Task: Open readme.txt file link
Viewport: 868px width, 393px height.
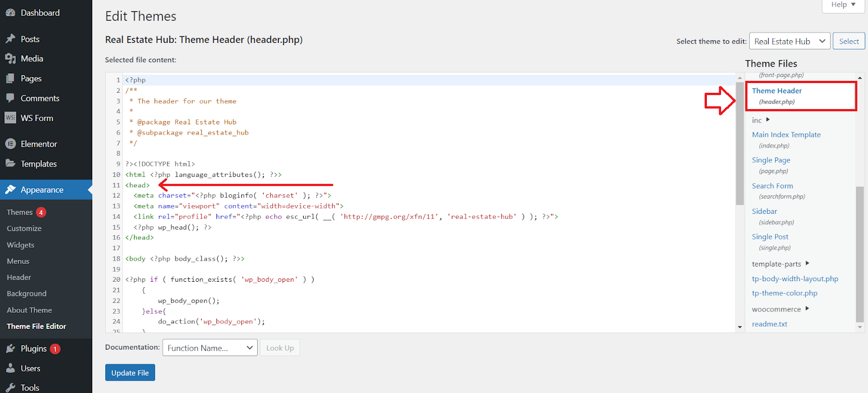Action: point(769,324)
